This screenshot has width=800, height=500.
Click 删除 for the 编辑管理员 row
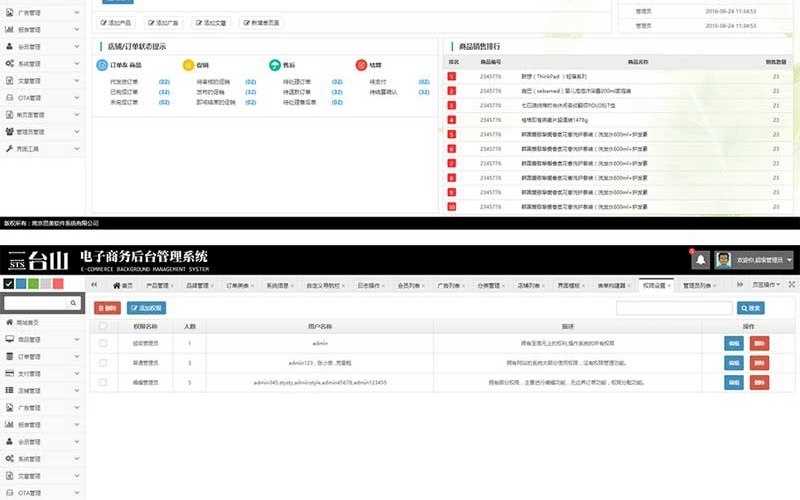[759, 382]
